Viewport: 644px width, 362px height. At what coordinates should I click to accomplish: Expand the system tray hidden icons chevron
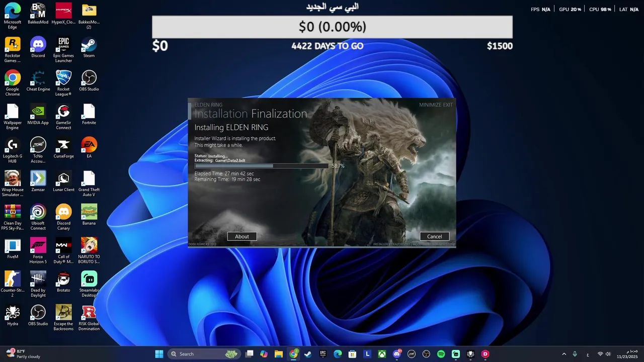click(x=564, y=354)
